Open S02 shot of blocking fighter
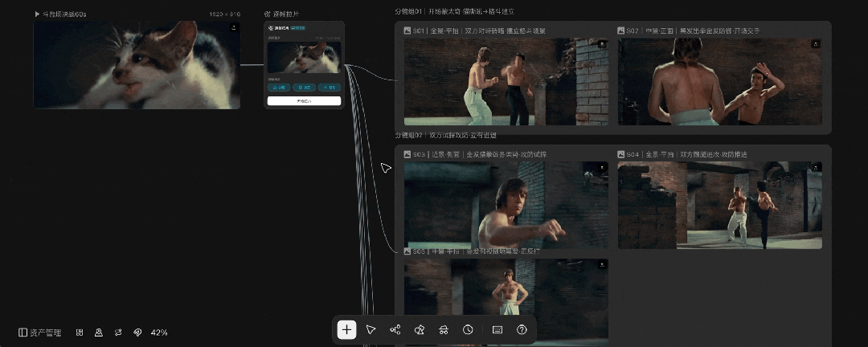 [x=719, y=81]
